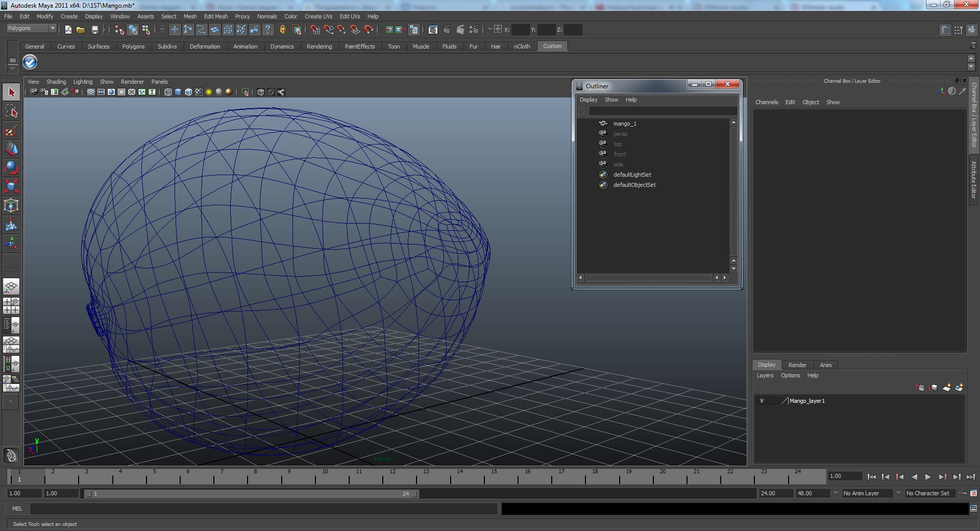Screen dimensions: 980x531
Task: Click the checkmark icon on Custom shelf
Action: coord(30,62)
